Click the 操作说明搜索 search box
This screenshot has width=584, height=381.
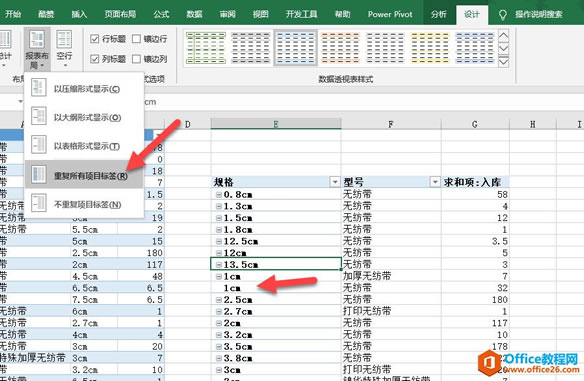pos(539,15)
